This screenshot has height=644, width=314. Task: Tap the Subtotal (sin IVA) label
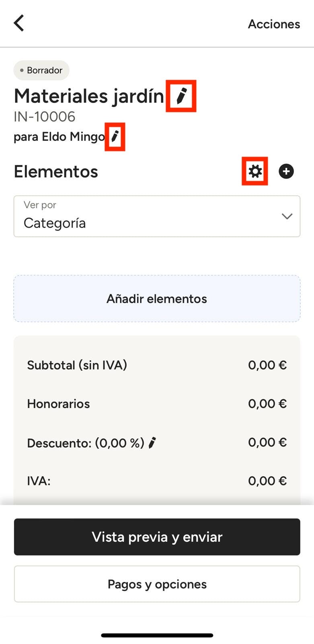[x=77, y=365]
